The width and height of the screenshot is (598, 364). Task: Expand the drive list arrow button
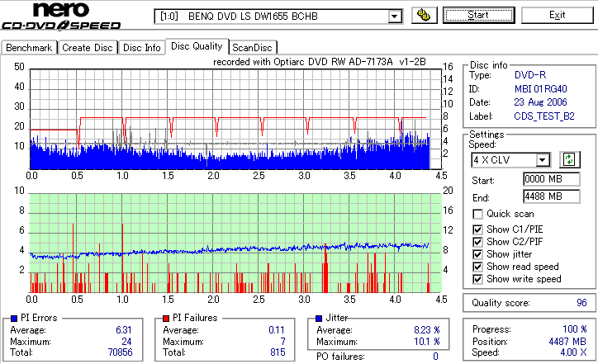[x=394, y=17]
